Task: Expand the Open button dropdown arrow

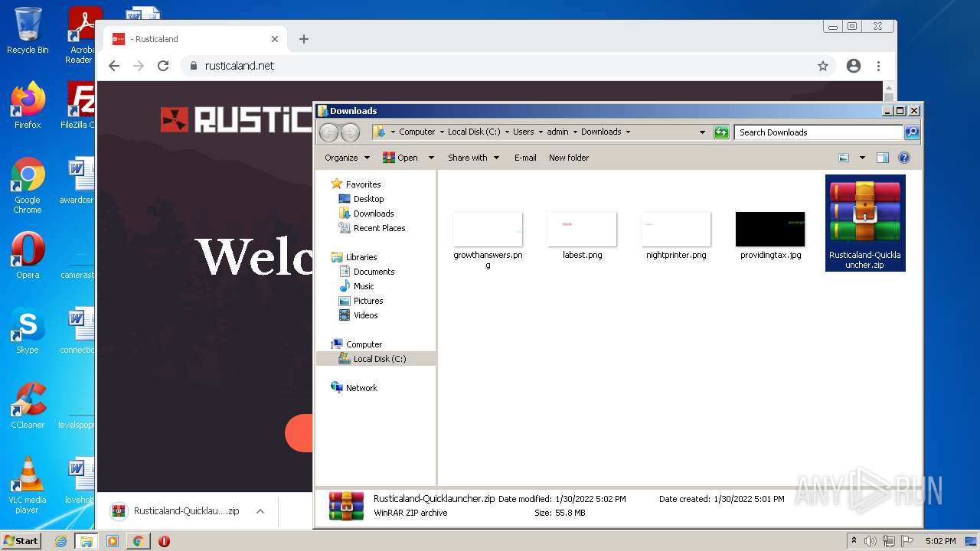Action: tap(431, 158)
